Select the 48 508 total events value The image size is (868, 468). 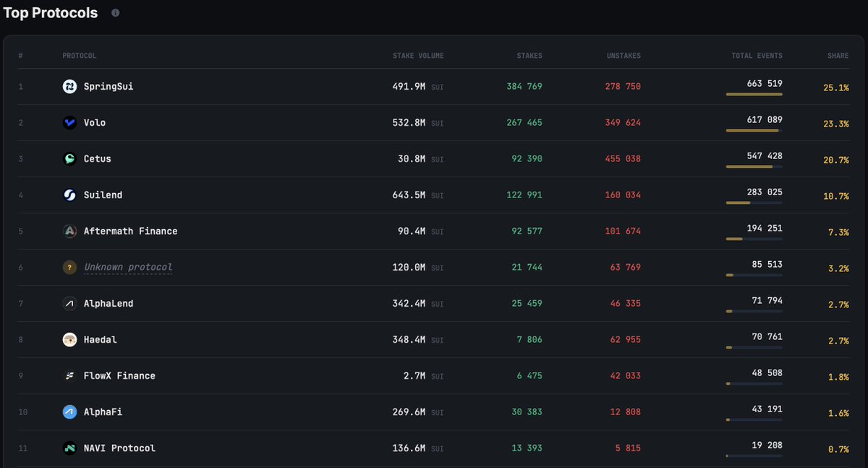point(767,373)
